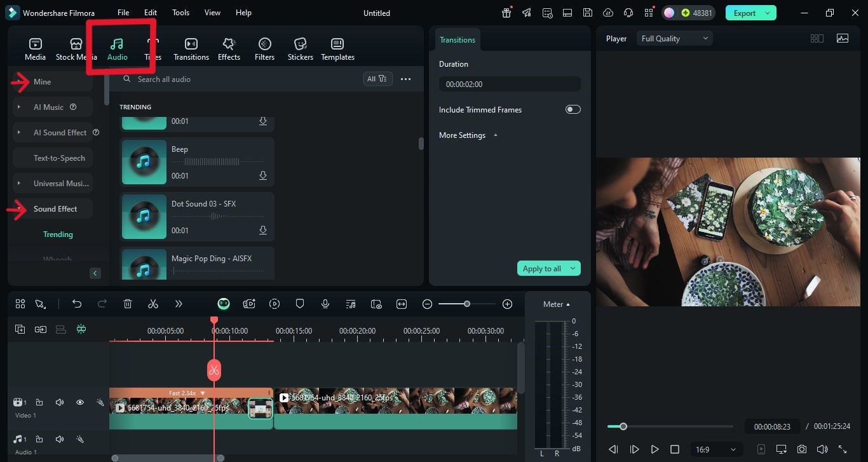Image resolution: width=868 pixels, height=462 pixels.
Task: Click the save project icon
Action: [588, 13]
